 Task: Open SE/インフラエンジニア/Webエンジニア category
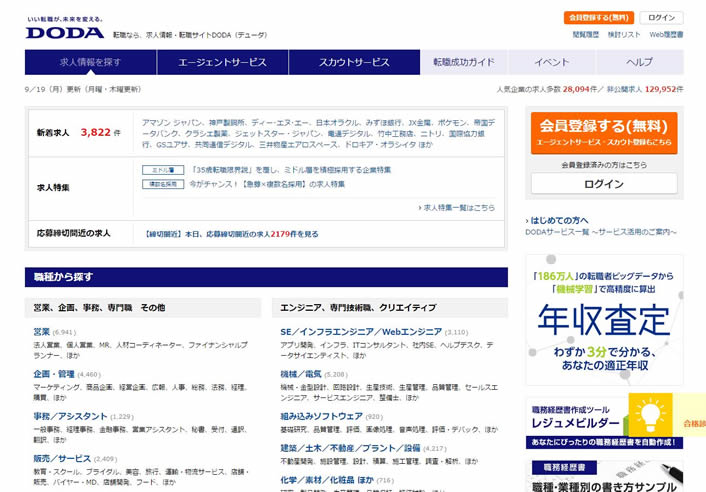361,332
